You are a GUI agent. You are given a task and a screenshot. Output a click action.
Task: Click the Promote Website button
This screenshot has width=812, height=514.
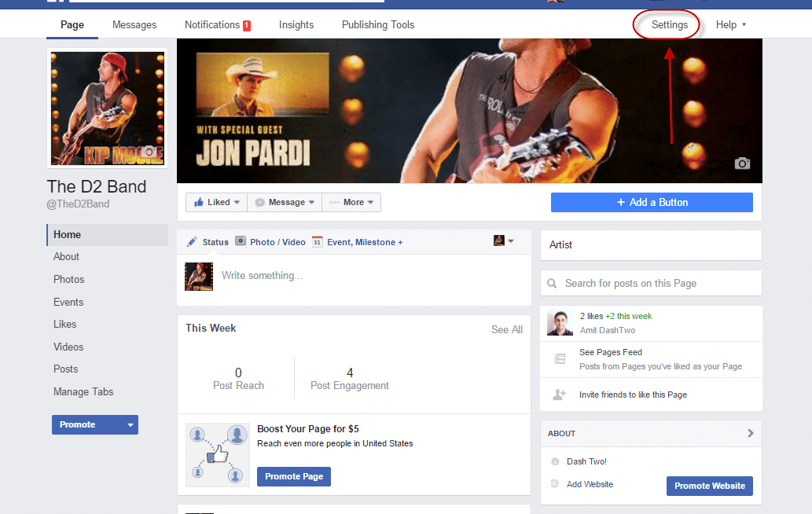710,486
